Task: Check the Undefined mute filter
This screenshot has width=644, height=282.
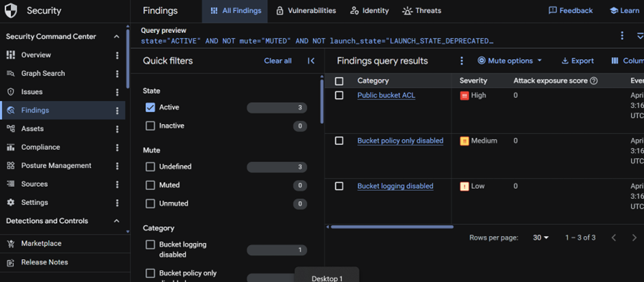Action: point(150,167)
